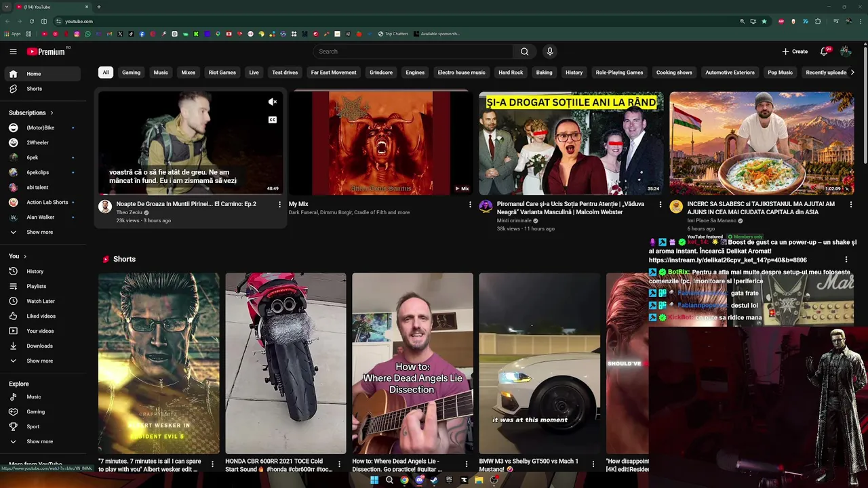
Task: Open Chrome from the taskbar
Action: pyautogui.click(x=404, y=480)
